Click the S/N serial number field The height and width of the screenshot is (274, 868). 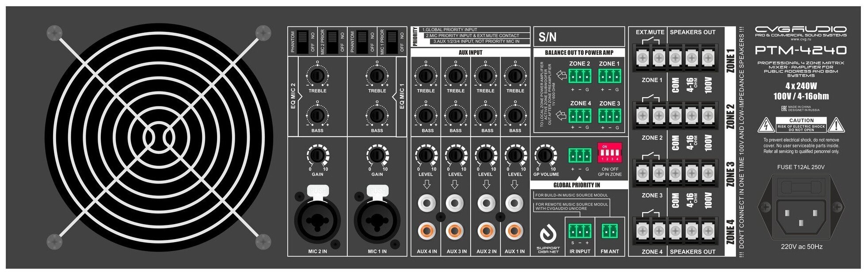click(579, 37)
